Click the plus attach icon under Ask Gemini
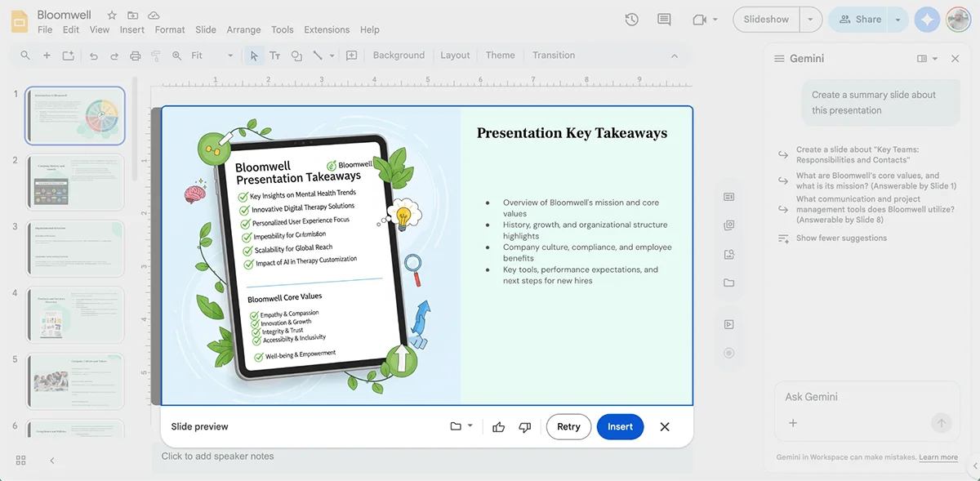 [x=792, y=423]
